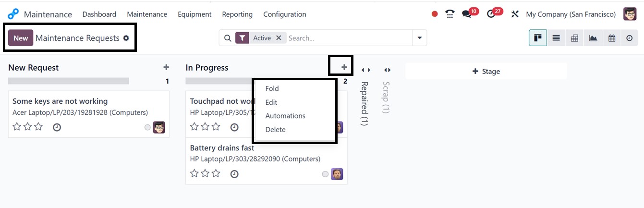This screenshot has width=644, height=208.
Task: Choose Automations in the context menu
Action: [285, 116]
